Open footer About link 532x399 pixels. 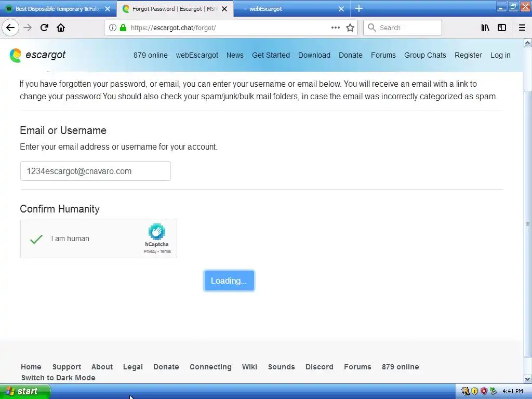tap(102, 367)
